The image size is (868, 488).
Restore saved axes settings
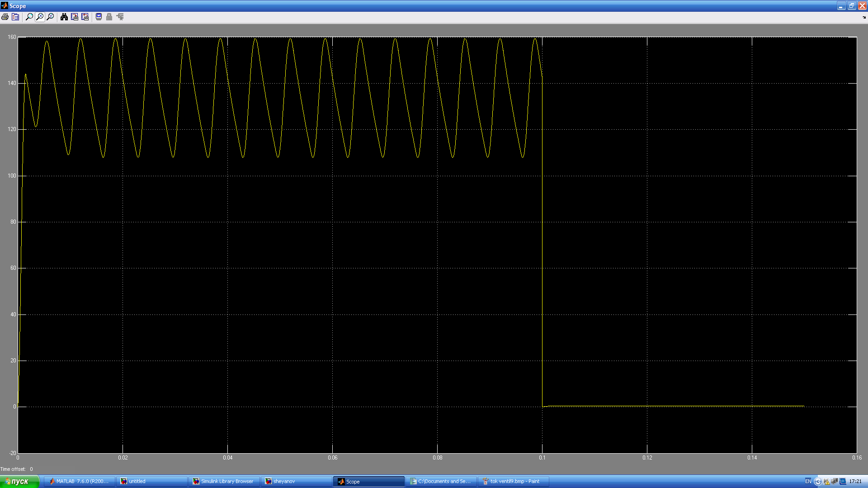[x=85, y=17]
